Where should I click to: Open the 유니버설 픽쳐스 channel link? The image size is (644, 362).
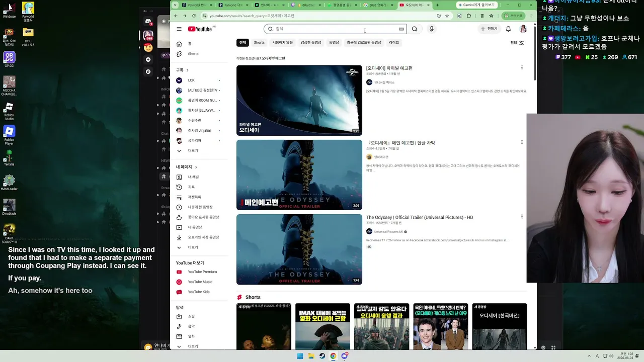(384, 82)
